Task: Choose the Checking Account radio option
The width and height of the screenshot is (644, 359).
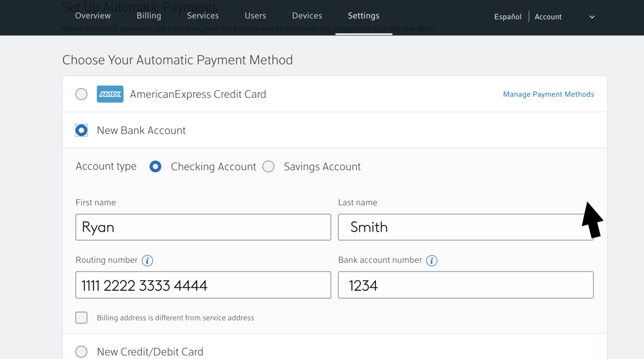Action: click(x=155, y=166)
